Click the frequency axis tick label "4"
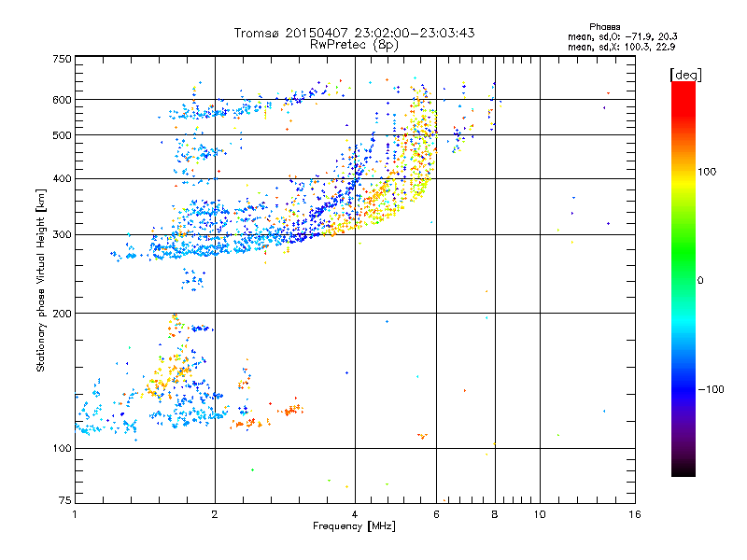Screen dimensions: 747x560 pos(355,514)
